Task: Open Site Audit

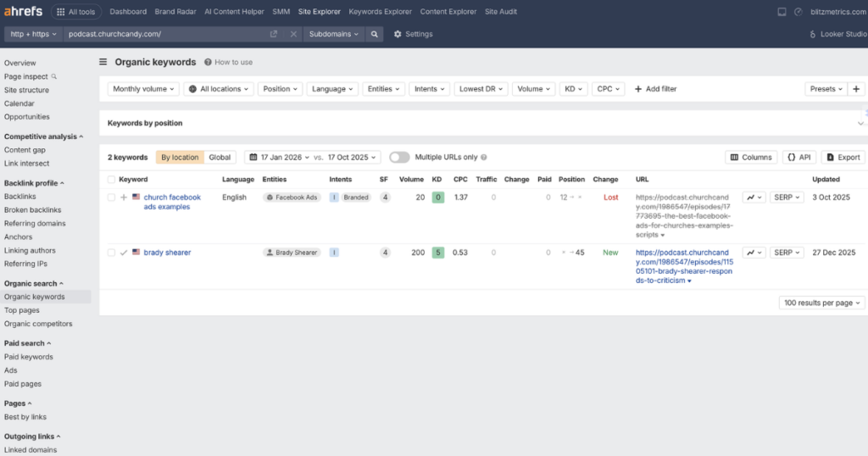Action: click(501, 12)
